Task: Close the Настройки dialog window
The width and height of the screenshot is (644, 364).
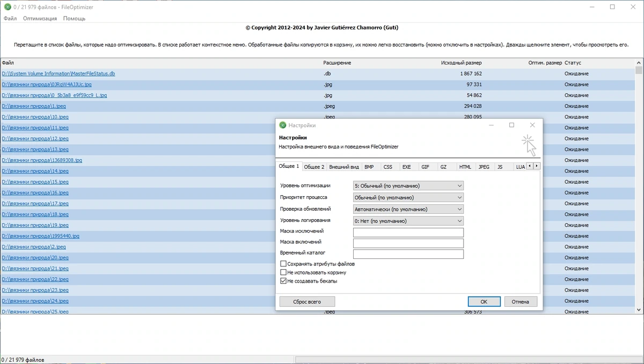Action: (x=532, y=125)
